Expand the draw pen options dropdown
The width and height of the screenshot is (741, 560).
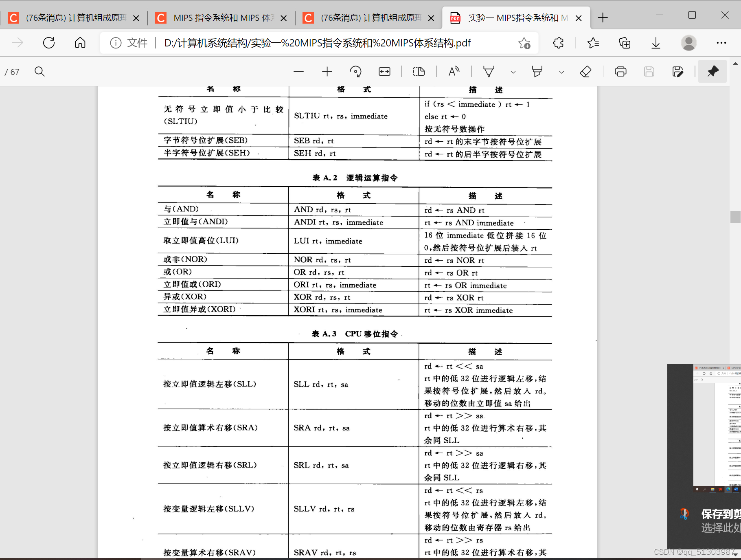pyautogui.click(x=513, y=72)
